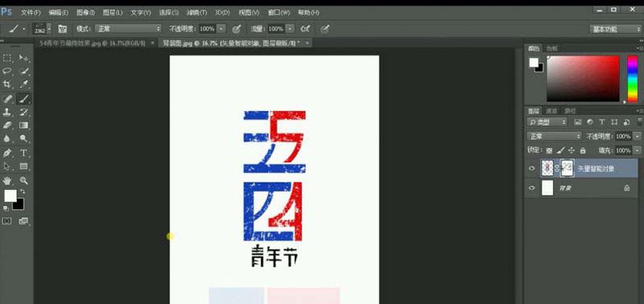Image resolution: width=644 pixels, height=304 pixels.
Task: Select the Brush tool in toolbox
Action: click(x=24, y=98)
